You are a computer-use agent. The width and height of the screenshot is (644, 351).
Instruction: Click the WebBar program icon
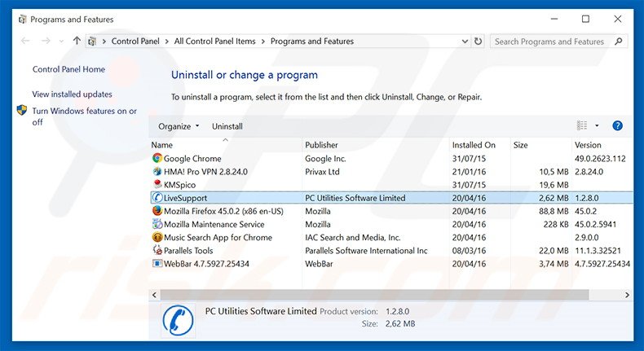[x=157, y=263]
